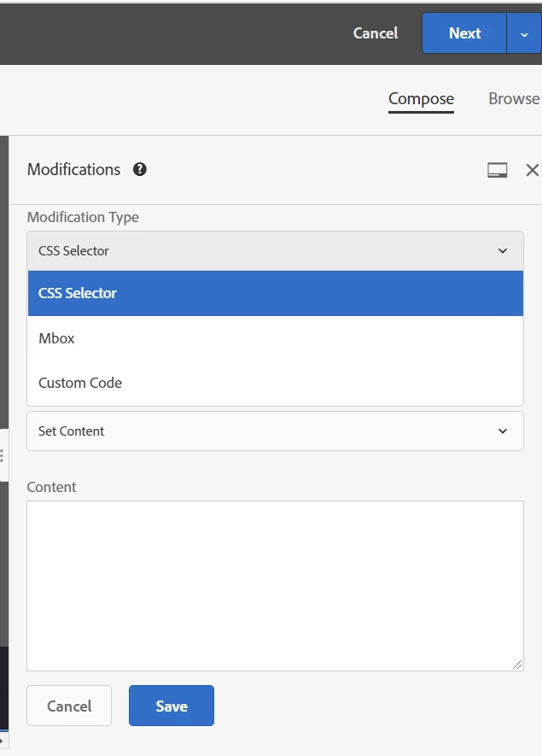Click the Modification Type field label
The image size is (542, 756).
[83, 218]
